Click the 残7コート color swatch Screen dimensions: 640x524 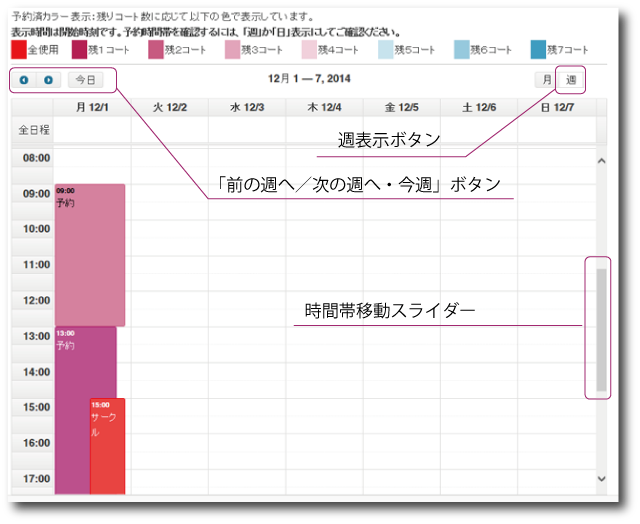point(538,50)
